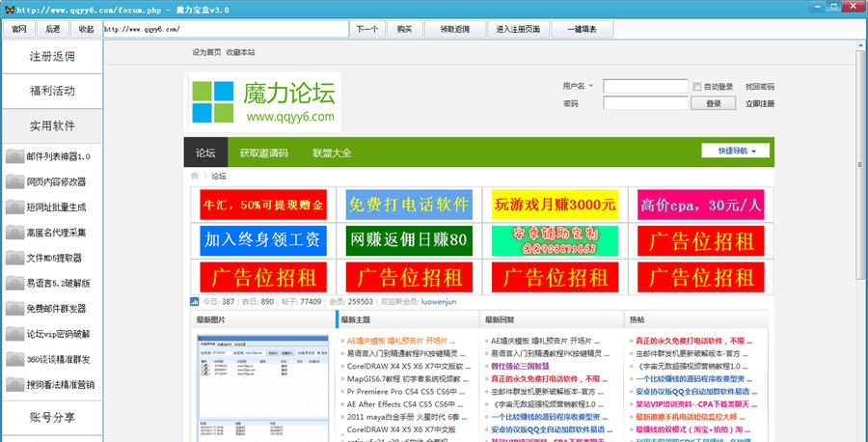
Task: Open the 文件MD5提取器 folder icon
Action: click(14, 258)
